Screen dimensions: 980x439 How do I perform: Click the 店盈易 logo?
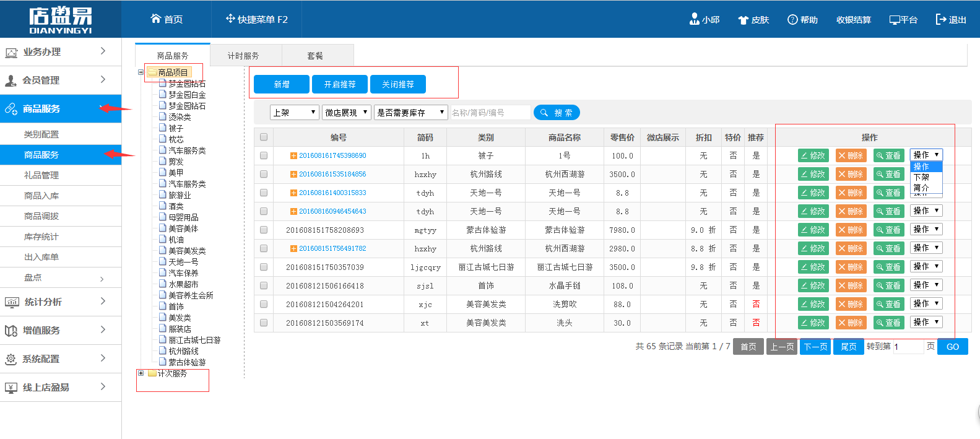(x=60, y=20)
